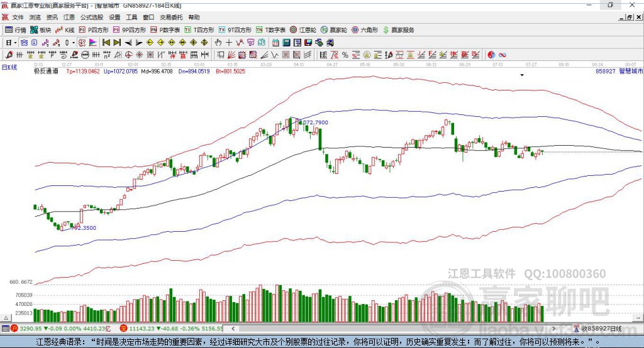Click the Tp=1139.0462 indicator value
This screenshot has width=644, height=348.
tap(83, 71)
